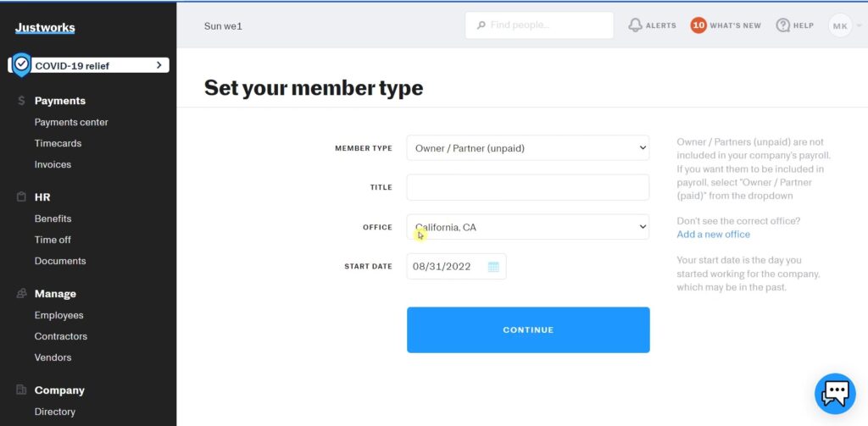Screen dimensions: 868x426
Task: Click the Help question mark icon
Action: [x=782, y=25]
